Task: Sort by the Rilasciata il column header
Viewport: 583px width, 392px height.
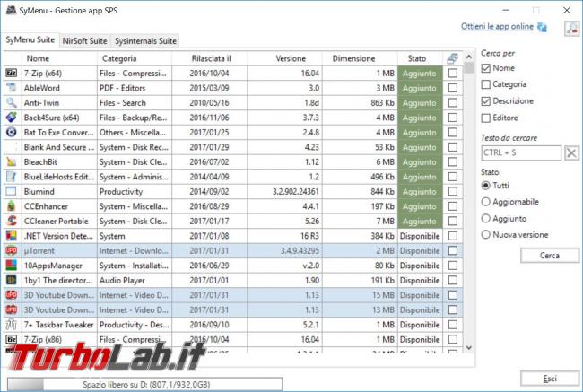Action: 210,58
